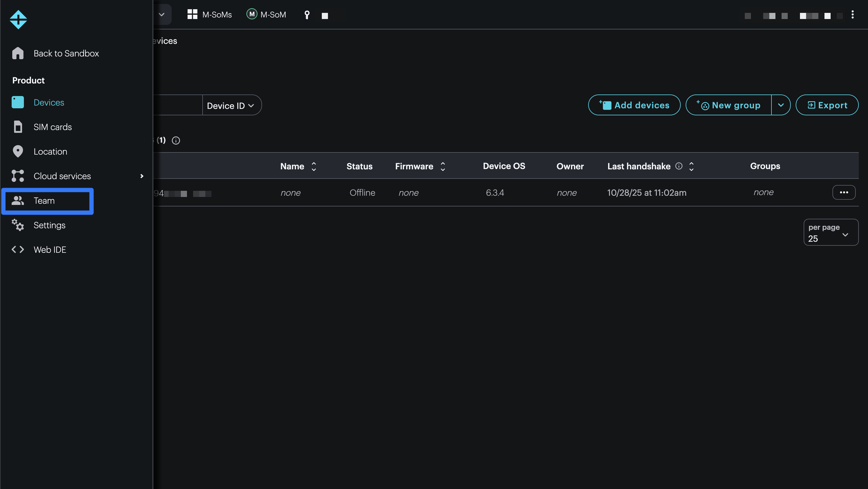Screen dimensions: 868x489
Task: Open the Team page
Action: click(44, 201)
